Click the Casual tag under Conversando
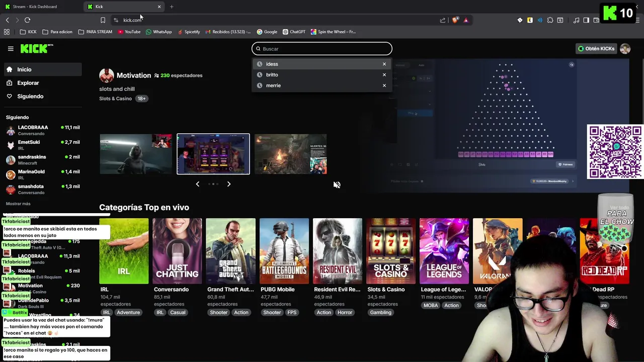The height and width of the screenshot is (362, 644). coord(178,312)
